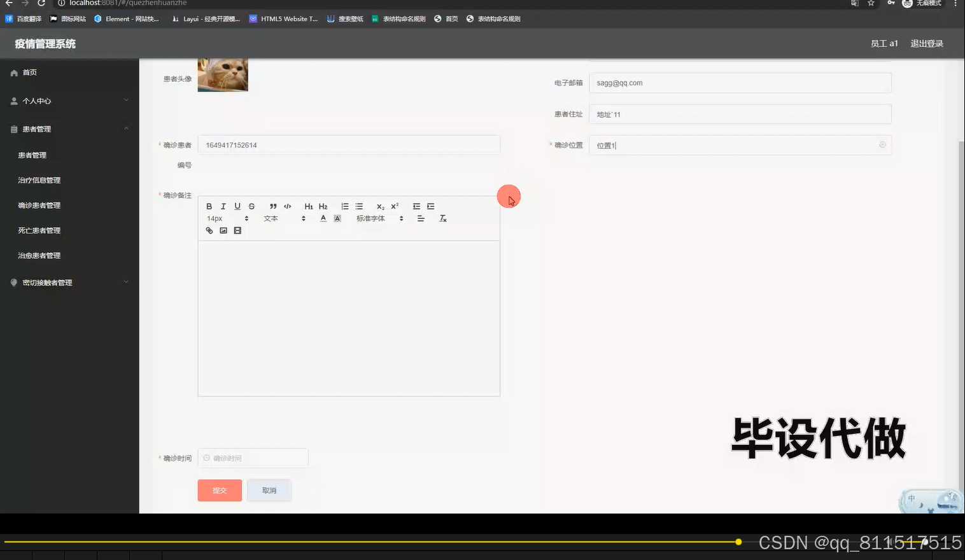Image resolution: width=965 pixels, height=560 pixels.
Task: Insert a code block in the editor
Action: click(x=287, y=206)
